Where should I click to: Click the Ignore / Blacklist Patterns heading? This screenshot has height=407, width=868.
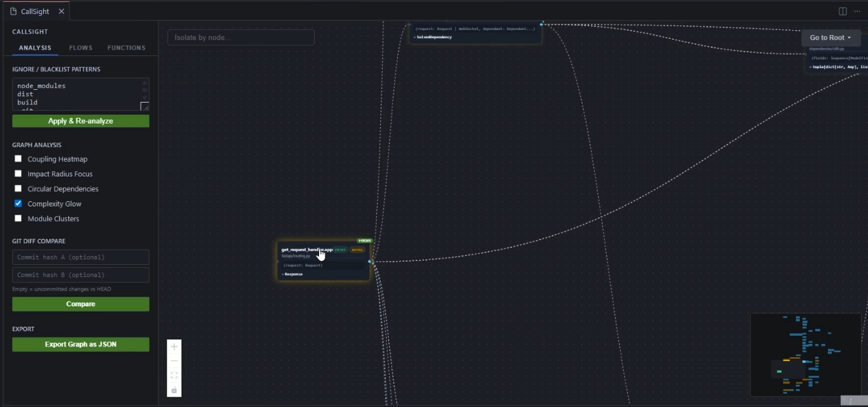[56, 69]
